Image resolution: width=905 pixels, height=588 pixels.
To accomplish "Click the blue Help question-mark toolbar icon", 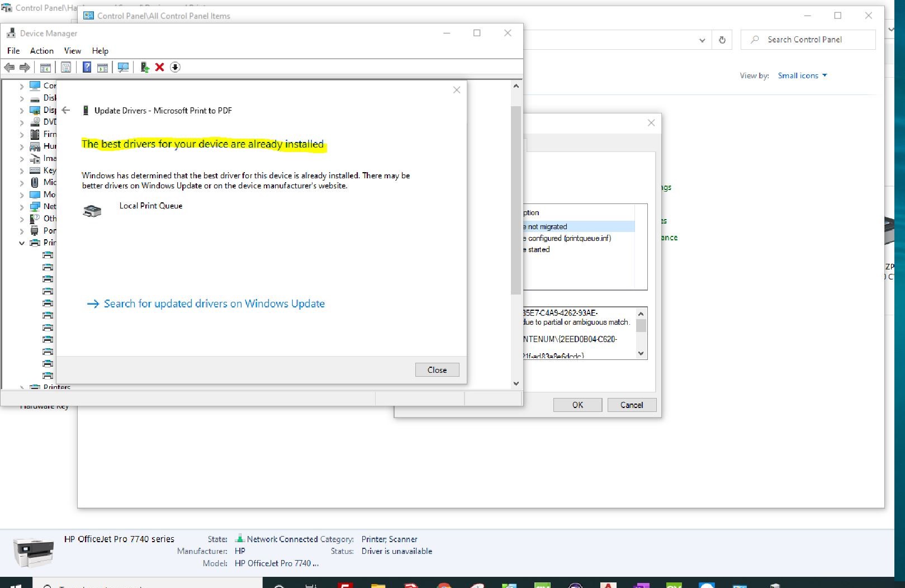I will (x=87, y=67).
